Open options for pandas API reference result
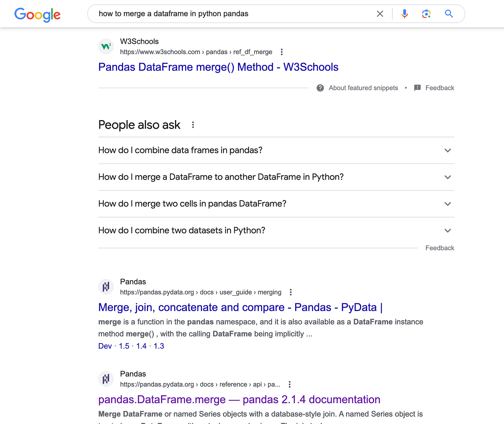 (289, 384)
